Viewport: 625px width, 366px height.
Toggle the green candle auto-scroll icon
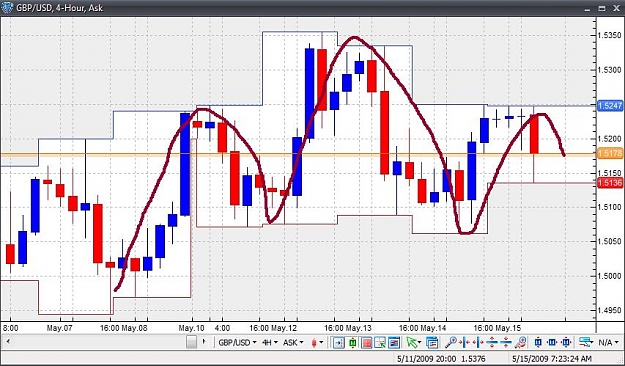pyautogui.click(x=353, y=342)
